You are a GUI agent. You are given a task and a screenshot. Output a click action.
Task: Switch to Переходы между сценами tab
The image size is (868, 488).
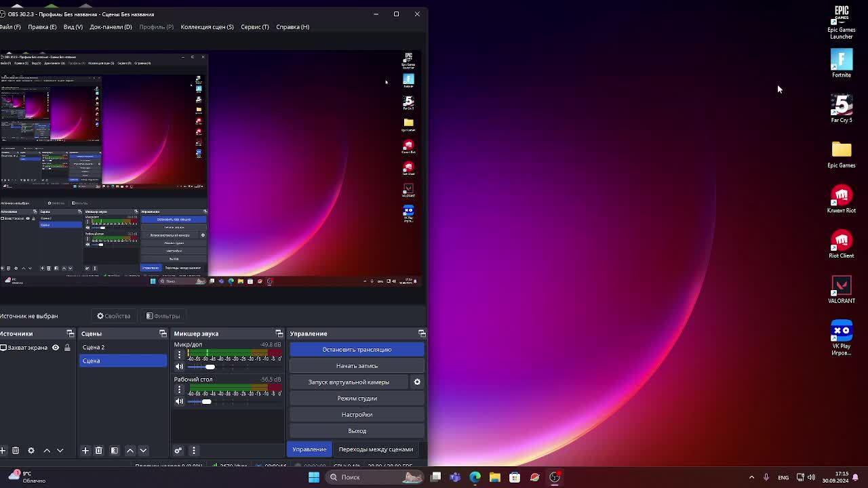(376, 449)
